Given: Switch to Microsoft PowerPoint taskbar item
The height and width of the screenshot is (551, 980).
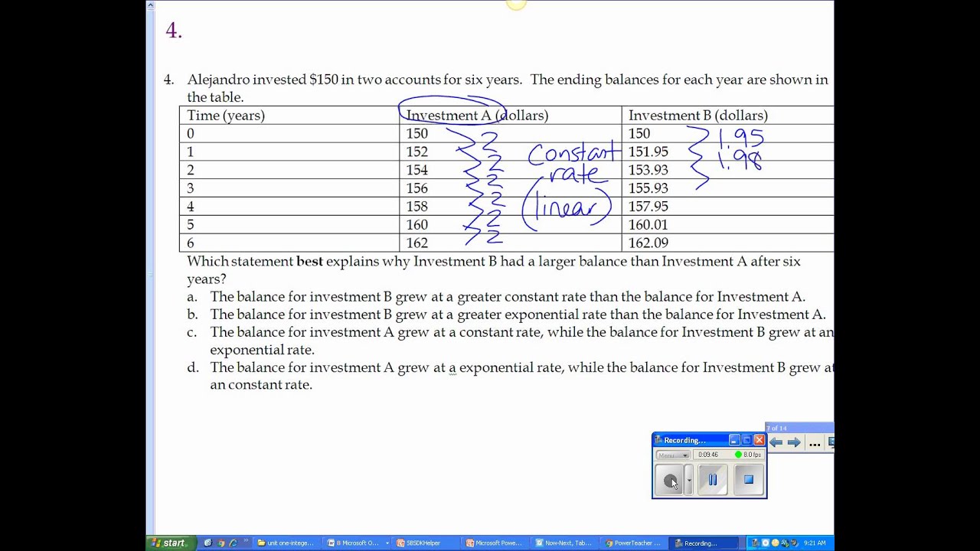Looking at the screenshot, I should click(x=494, y=543).
